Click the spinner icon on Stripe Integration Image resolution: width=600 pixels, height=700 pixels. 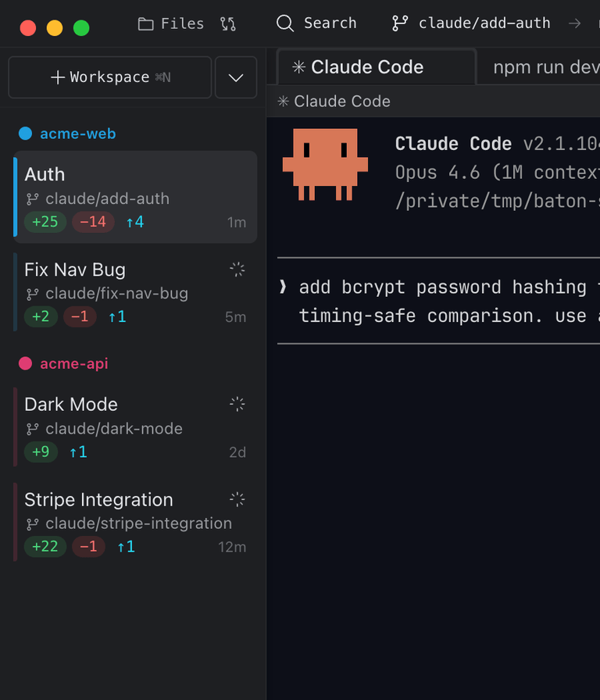click(237, 499)
